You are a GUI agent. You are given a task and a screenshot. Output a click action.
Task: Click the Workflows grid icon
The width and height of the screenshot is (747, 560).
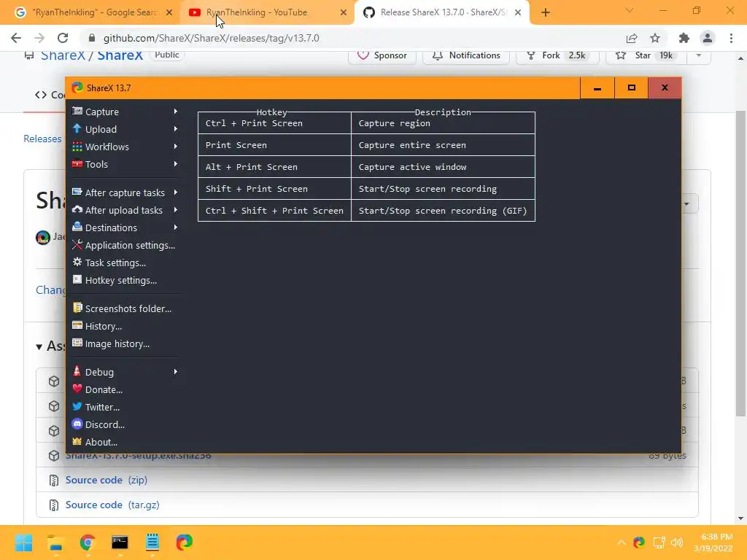pyautogui.click(x=77, y=146)
